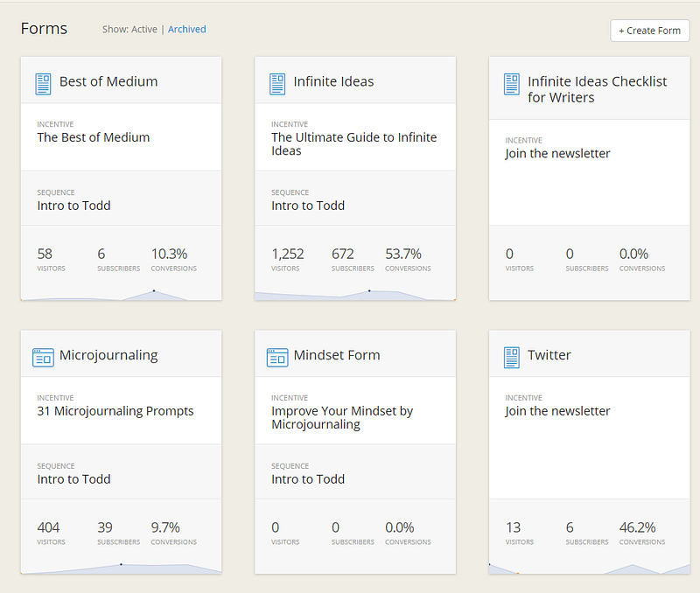Click '31 Microjournaling Prompts' incentive
Image resolution: width=700 pixels, height=593 pixels.
click(x=115, y=411)
